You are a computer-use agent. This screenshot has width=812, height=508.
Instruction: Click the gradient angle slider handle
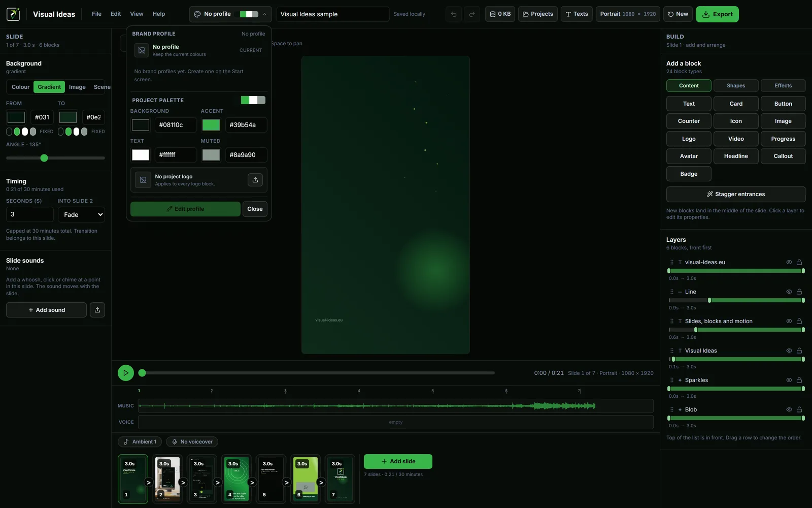pos(44,158)
